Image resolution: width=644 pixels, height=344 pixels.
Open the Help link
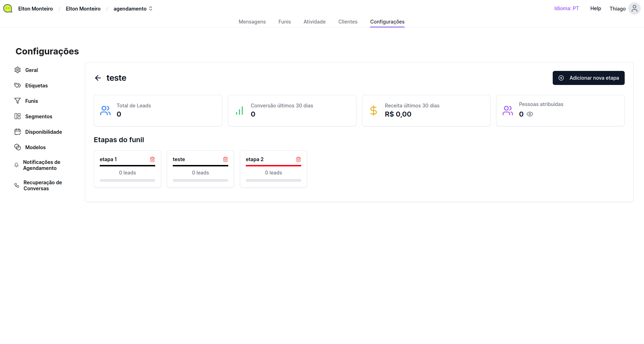point(596,8)
